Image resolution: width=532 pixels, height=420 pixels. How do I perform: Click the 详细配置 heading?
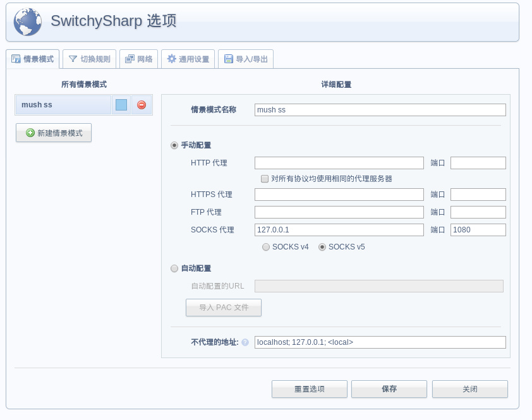coord(336,85)
